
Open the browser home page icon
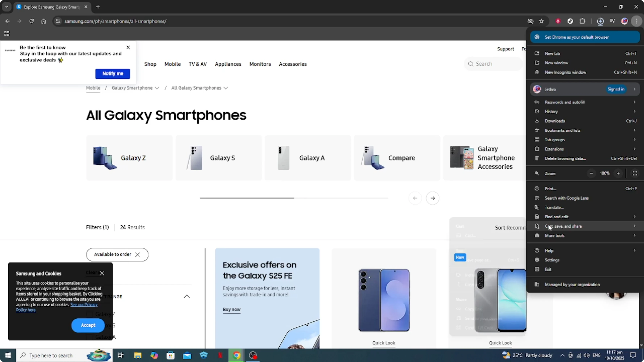tap(44, 21)
